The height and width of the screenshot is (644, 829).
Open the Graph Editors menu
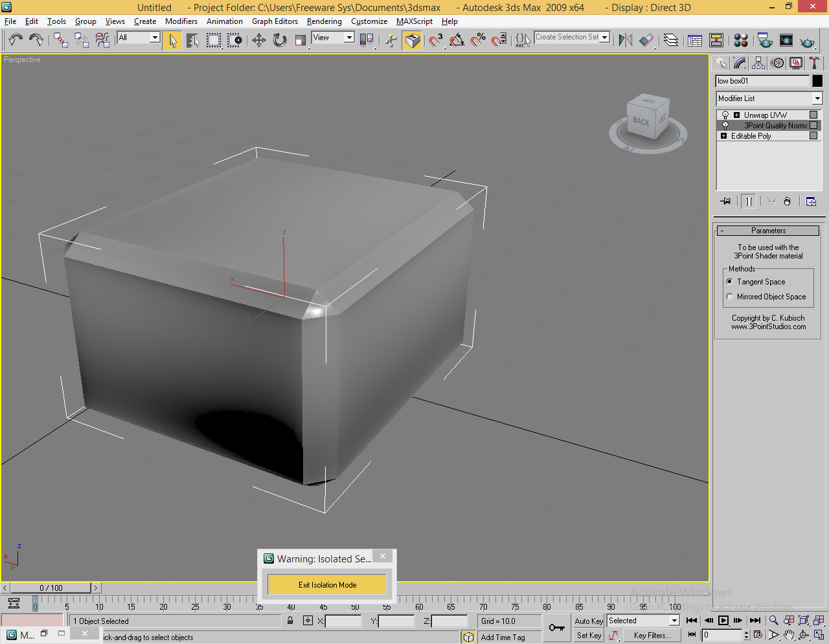click(x=275, y=21)
